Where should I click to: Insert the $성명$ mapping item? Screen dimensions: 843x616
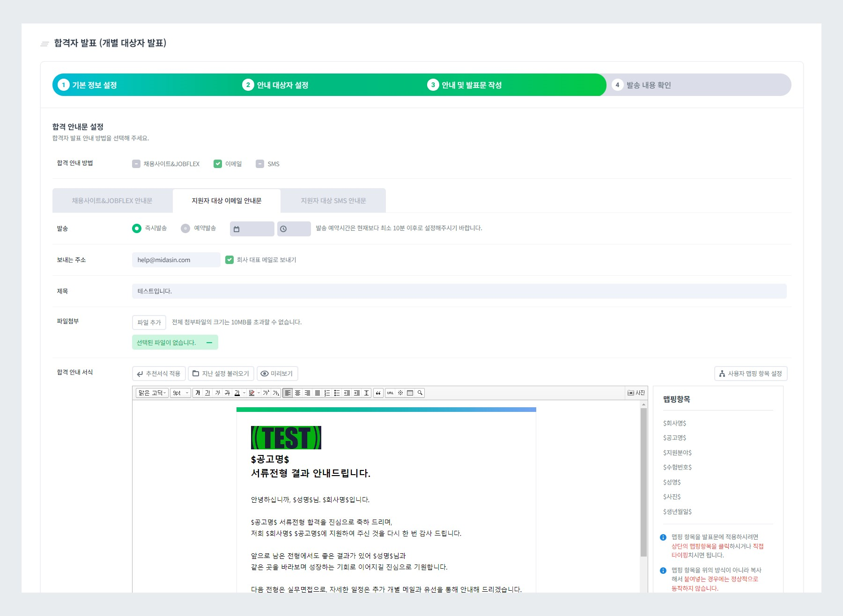click(672, 482)
